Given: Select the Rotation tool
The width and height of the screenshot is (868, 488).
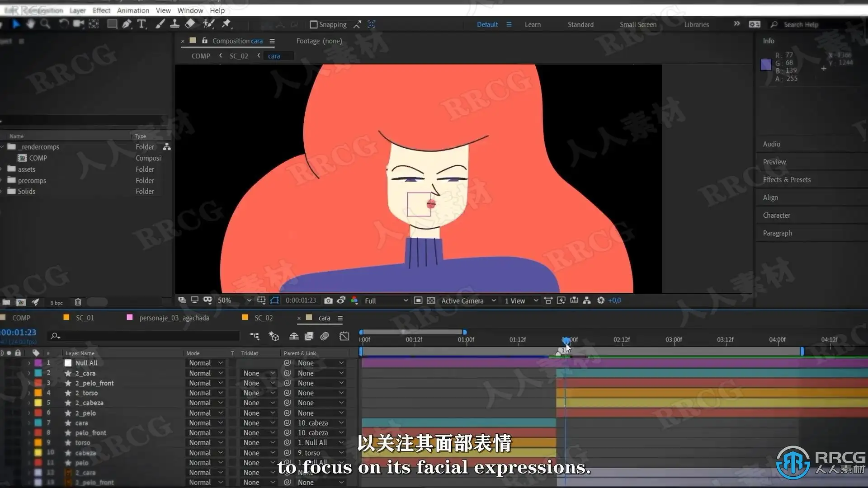Looking at the screenshot, I should tap(63, 24).
